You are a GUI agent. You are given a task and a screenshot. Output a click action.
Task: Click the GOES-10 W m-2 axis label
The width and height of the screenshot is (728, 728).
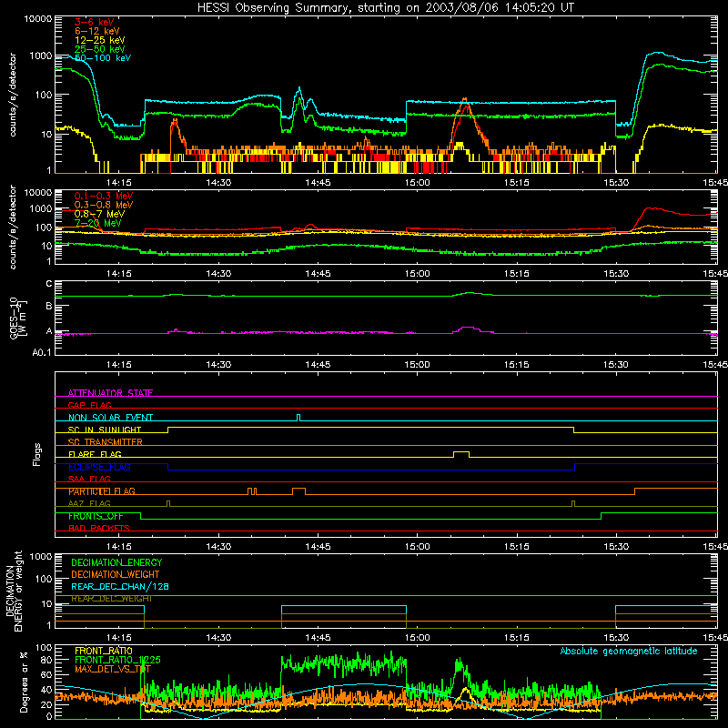18,318
